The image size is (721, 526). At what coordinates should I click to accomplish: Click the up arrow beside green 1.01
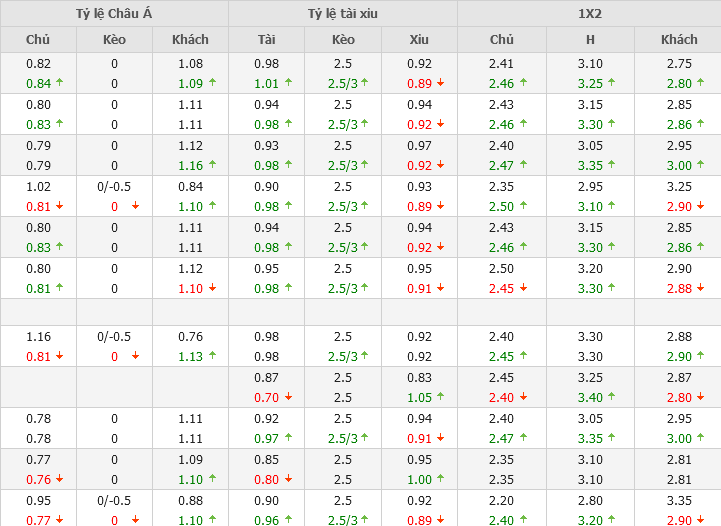(288, 83)
